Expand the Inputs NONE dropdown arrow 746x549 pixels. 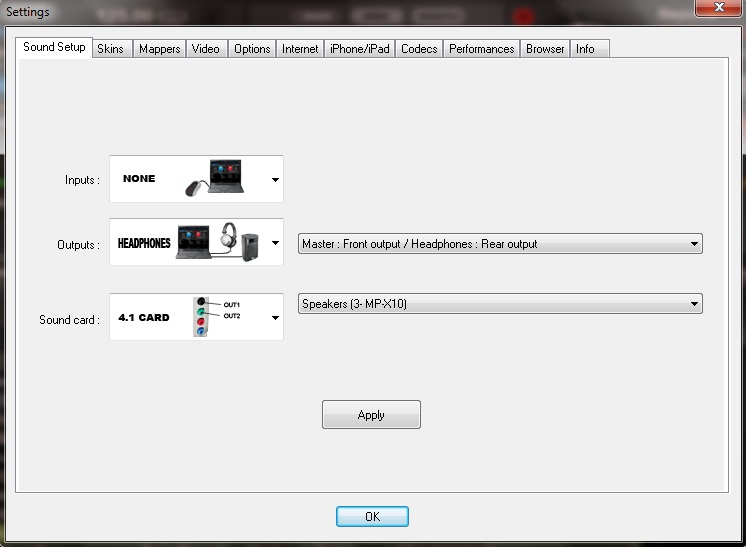(x=275, y=181)
